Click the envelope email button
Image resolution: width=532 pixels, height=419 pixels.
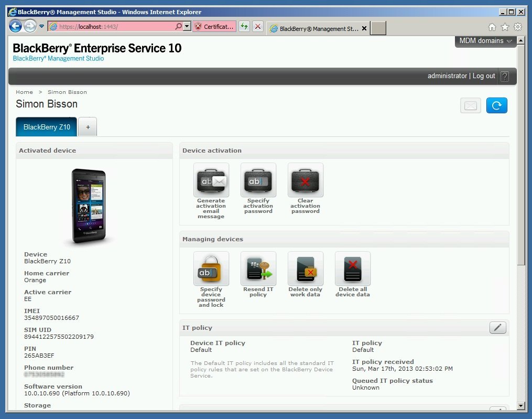click(x=470, y=105)
